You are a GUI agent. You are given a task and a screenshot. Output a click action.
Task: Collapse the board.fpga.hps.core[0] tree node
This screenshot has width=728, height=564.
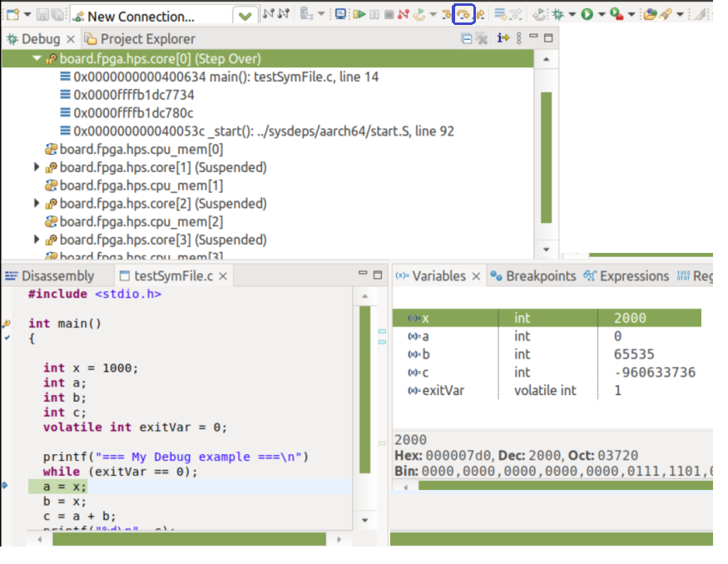(37, 59)
